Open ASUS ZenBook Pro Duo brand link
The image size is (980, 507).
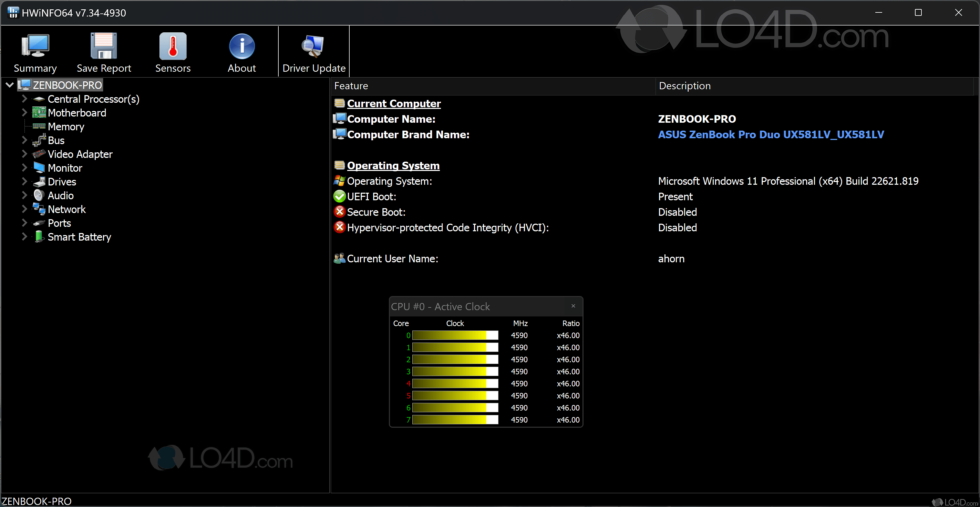tap(771, 135)
